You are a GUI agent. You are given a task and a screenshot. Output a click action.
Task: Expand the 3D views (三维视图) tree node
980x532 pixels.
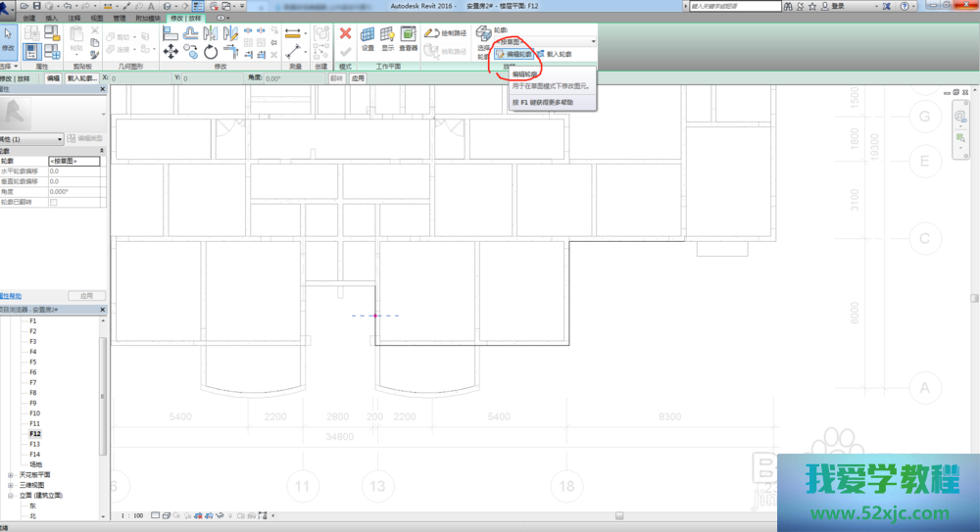pos(11,485)
